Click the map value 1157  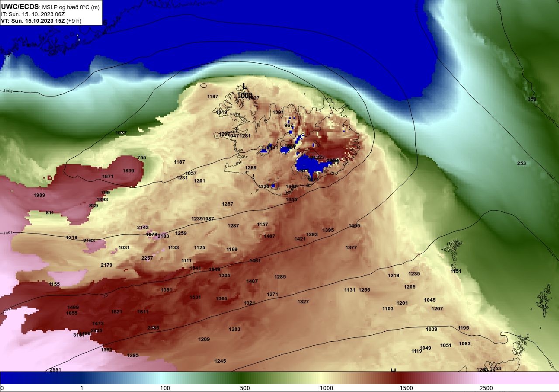click(x=262, y=224)
